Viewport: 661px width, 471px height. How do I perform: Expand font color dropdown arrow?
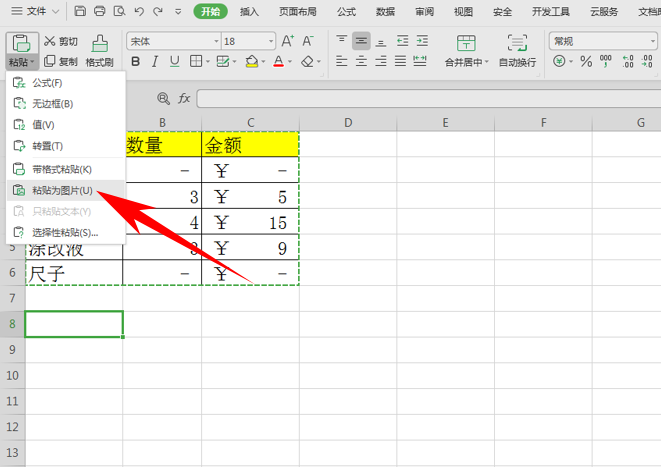coord(290,62)
